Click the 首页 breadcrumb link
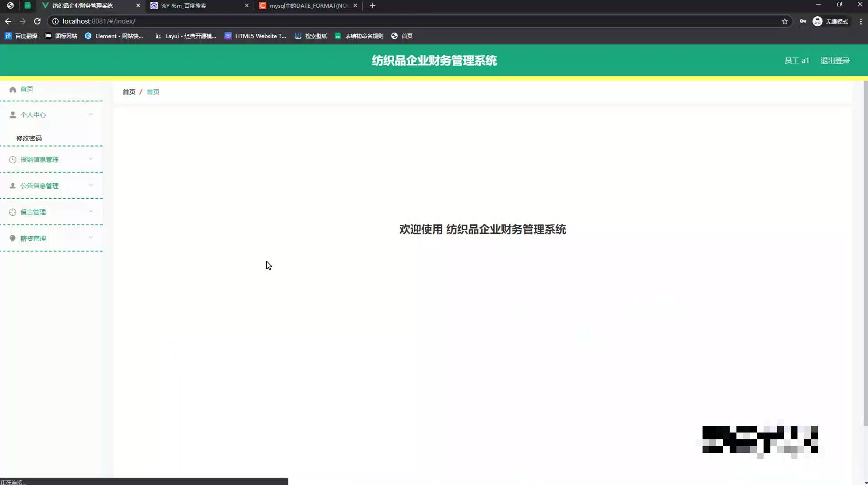Image resolution: width=868 pixels, height=485 pixels. coord(128,92)
